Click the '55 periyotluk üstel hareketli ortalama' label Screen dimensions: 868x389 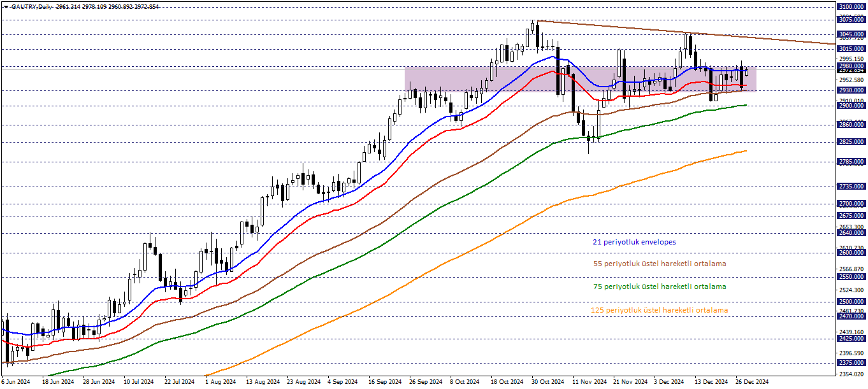[659, 264]
